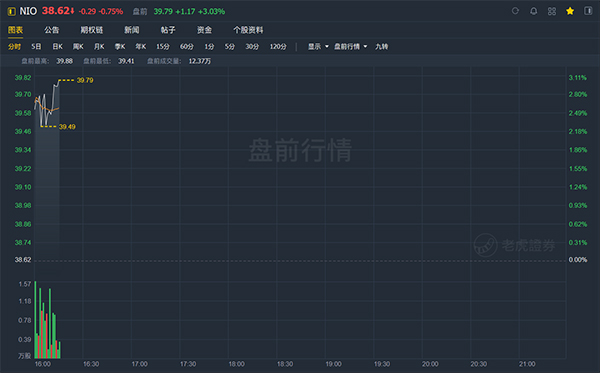Expand the 盘前行情 dropdown

coord(351,46)
